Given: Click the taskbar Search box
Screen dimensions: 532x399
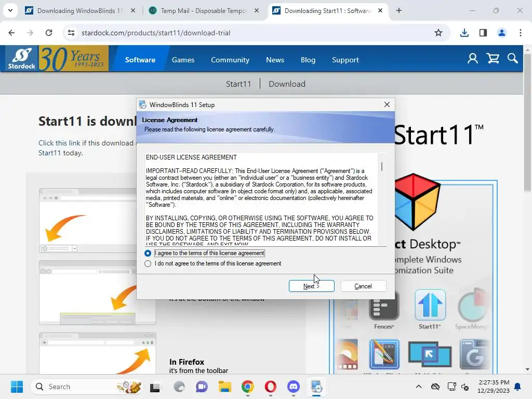Looking at the screenshot, I should coord(87,387).
